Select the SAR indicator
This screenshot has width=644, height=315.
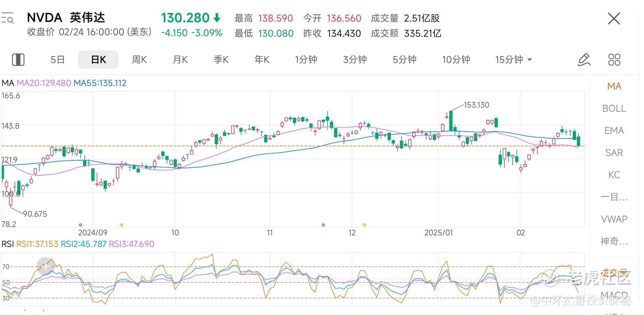click(x=614, y=153)
